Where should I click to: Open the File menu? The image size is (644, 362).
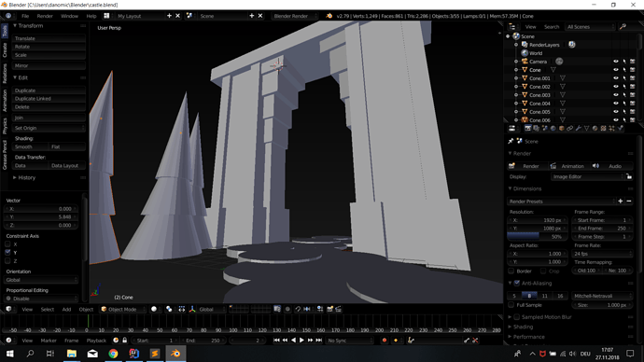(x=25, y=16)
